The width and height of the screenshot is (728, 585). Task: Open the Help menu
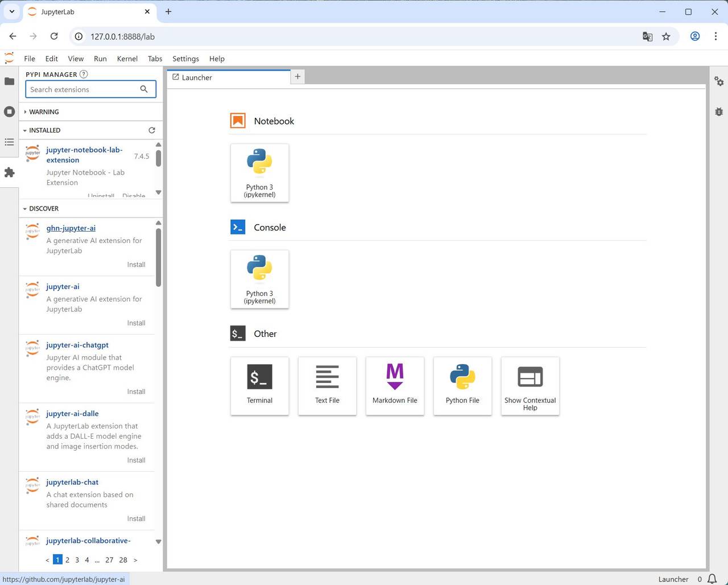pos(217,59)
